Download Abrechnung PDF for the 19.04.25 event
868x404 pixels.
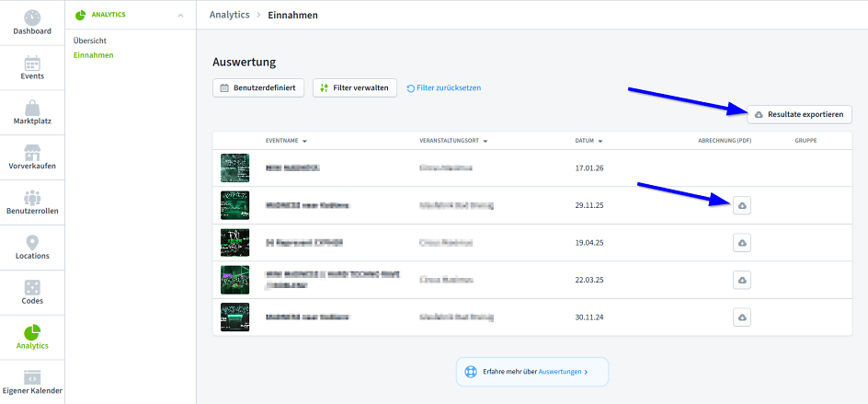point(743,243)
